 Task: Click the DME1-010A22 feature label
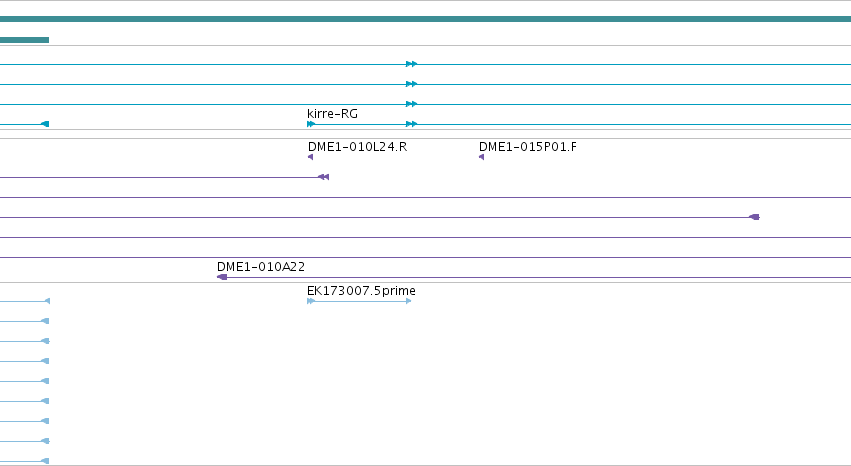(261, 267)
